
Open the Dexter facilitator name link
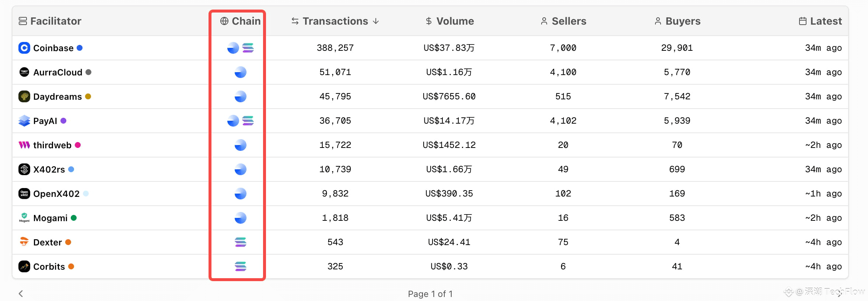point(48,242)
